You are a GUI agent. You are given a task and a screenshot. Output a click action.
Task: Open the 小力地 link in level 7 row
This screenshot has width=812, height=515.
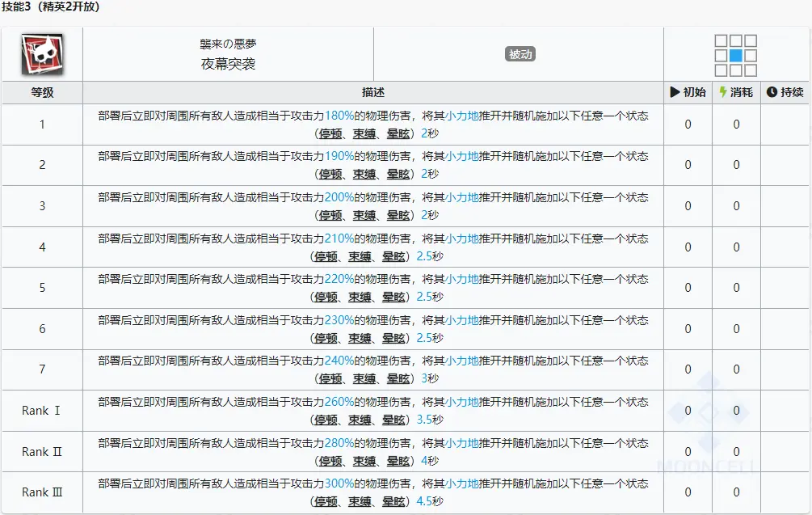[462, 361]
